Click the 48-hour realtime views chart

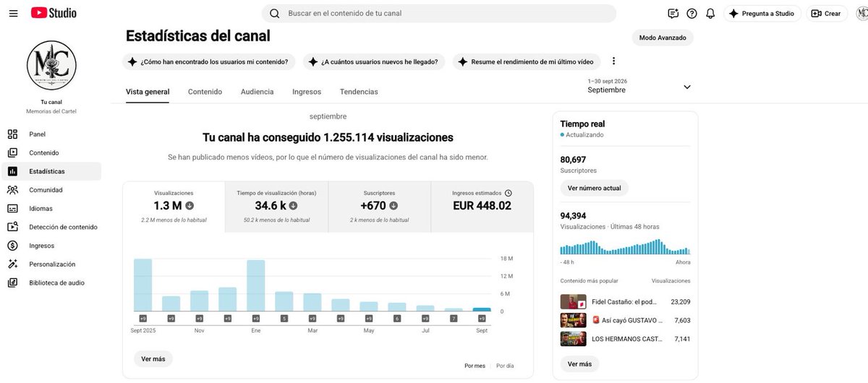pos(625,246)
